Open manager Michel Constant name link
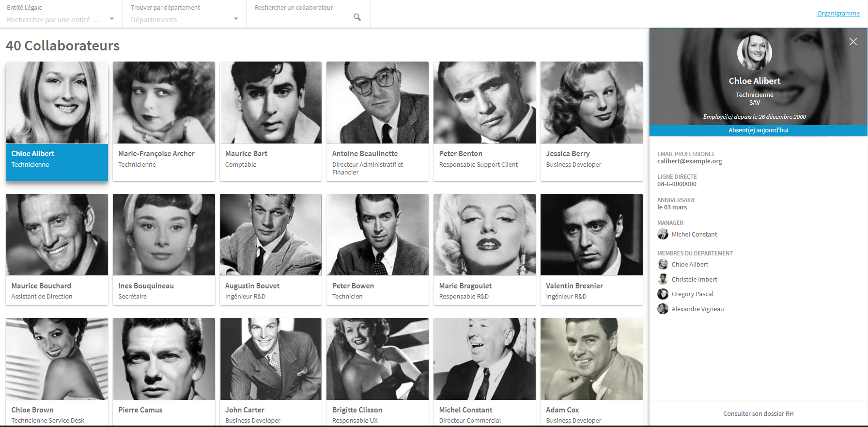 click(694, 234)
